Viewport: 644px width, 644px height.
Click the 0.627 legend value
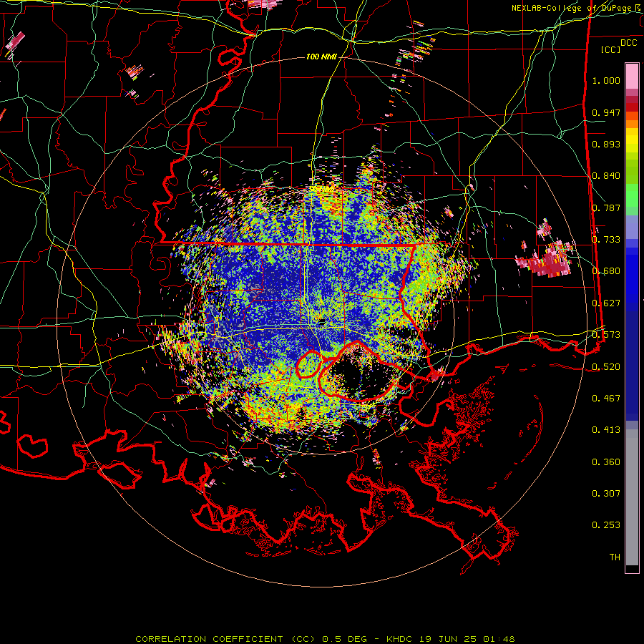606,303
